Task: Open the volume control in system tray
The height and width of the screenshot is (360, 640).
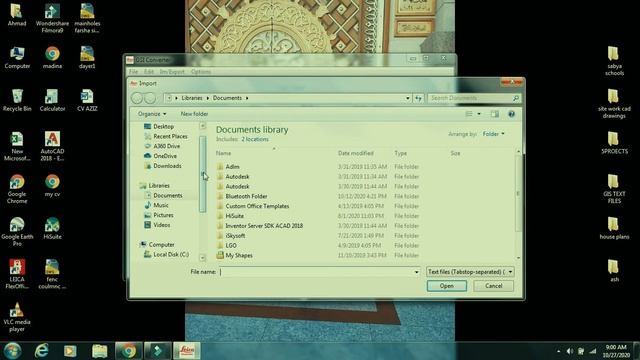Action: pos(569,351)
